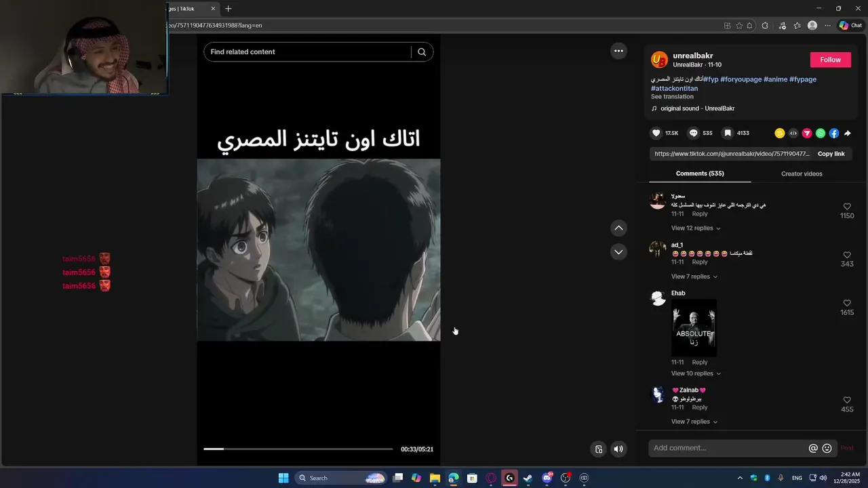The image size is (868, 488).
Task: Switch to the Creator videos tab
Action: (802, 174)
